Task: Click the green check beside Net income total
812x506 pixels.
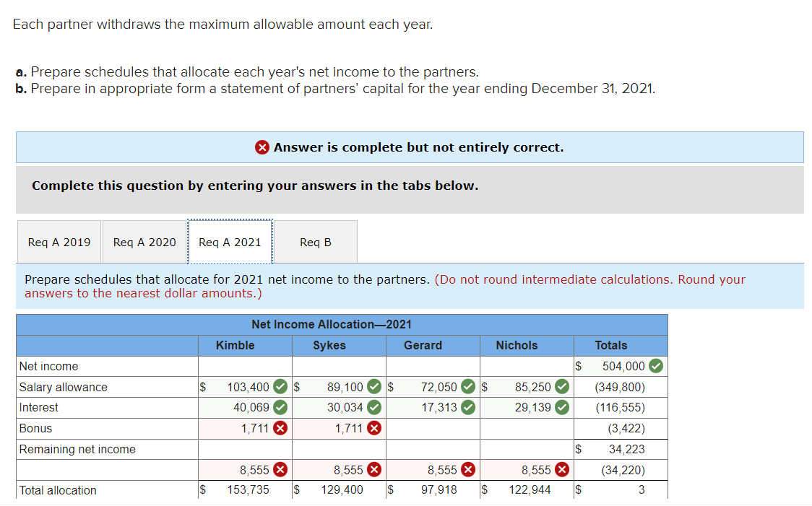Action: coord(655,366)
